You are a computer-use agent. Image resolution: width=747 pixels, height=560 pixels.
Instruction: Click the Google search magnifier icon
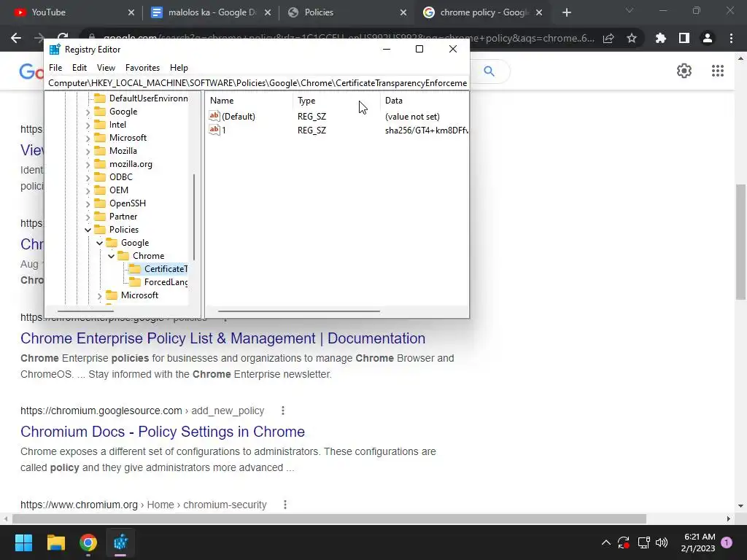[489, 71]
